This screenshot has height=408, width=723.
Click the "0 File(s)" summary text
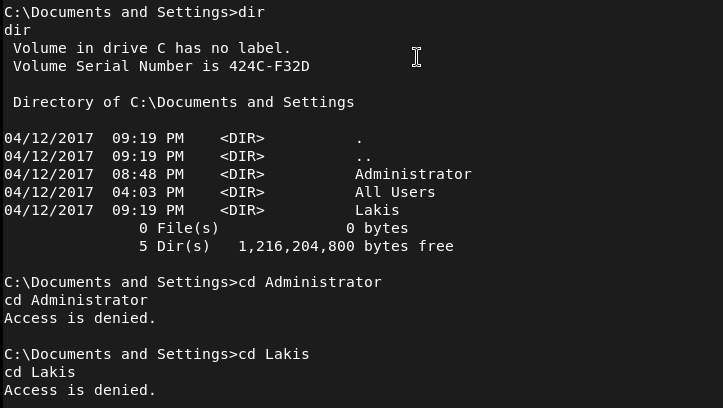coord(174,228)
